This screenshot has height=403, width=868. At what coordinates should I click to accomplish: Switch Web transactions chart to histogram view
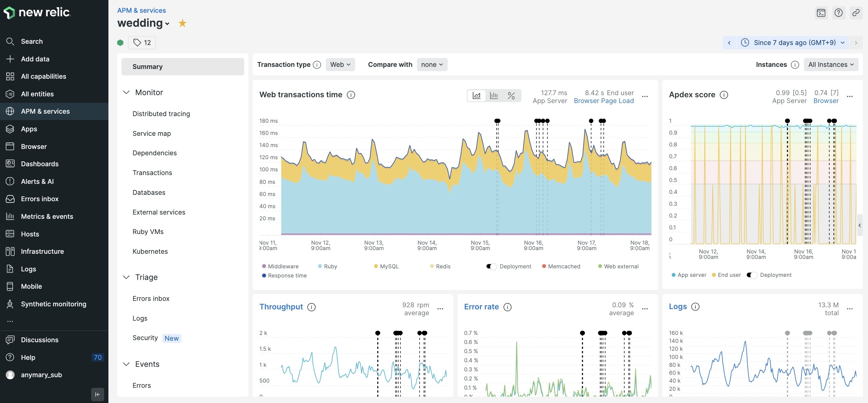click(494, 96)
